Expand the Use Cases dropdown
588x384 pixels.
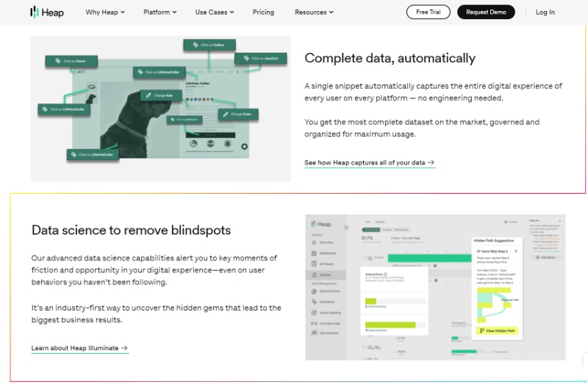(215, 12)
